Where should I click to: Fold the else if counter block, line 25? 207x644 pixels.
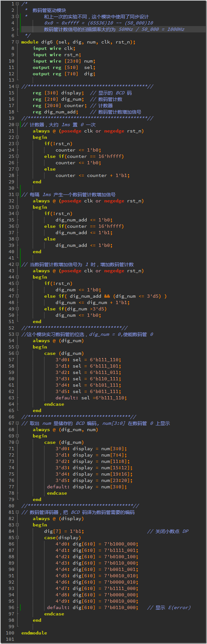tap(17, 156)
